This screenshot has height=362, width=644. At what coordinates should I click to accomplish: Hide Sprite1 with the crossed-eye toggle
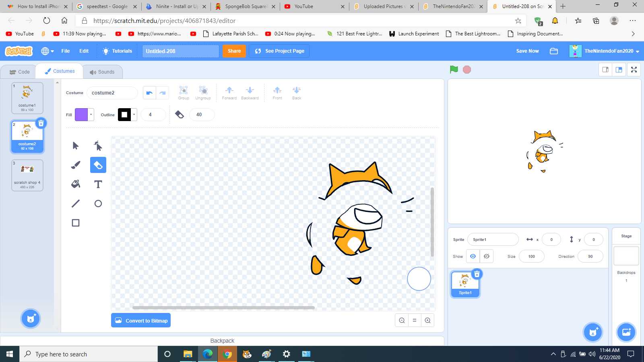coord(487,256)
